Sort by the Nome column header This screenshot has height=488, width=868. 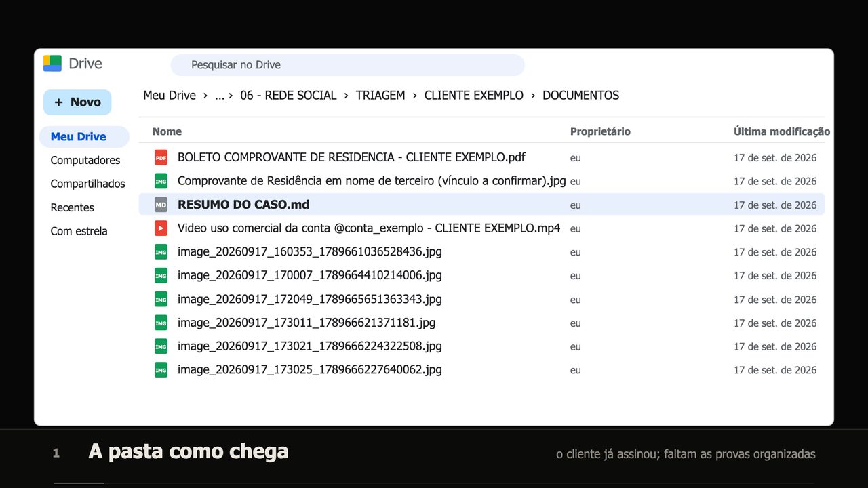tap(167, 131)
